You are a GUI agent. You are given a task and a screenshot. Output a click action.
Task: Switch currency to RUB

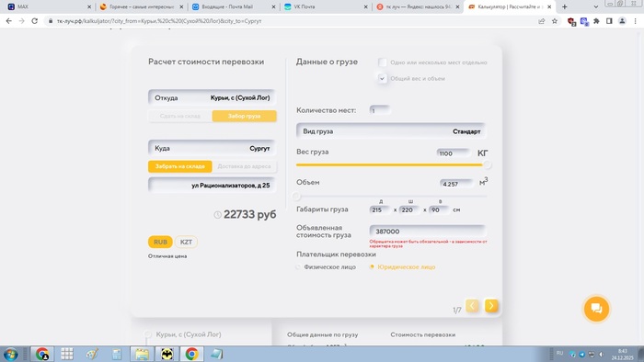pyautogui.click(x=160, y=242)
